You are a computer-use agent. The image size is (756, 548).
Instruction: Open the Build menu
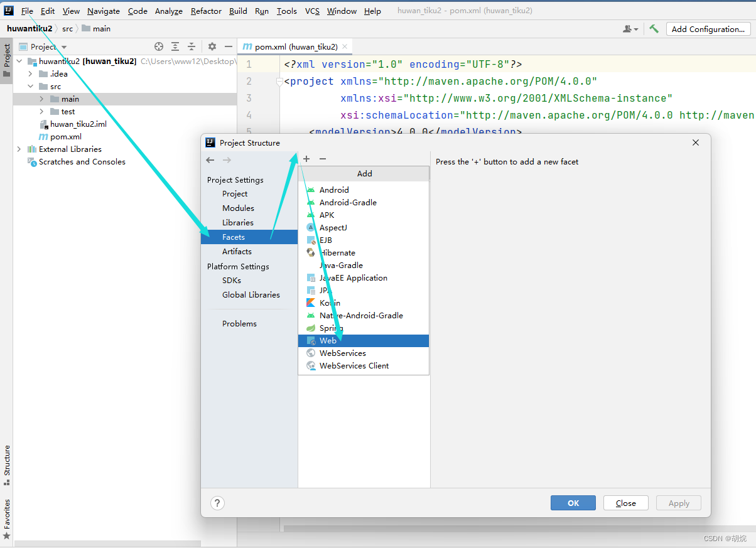[x=238, y=11]
